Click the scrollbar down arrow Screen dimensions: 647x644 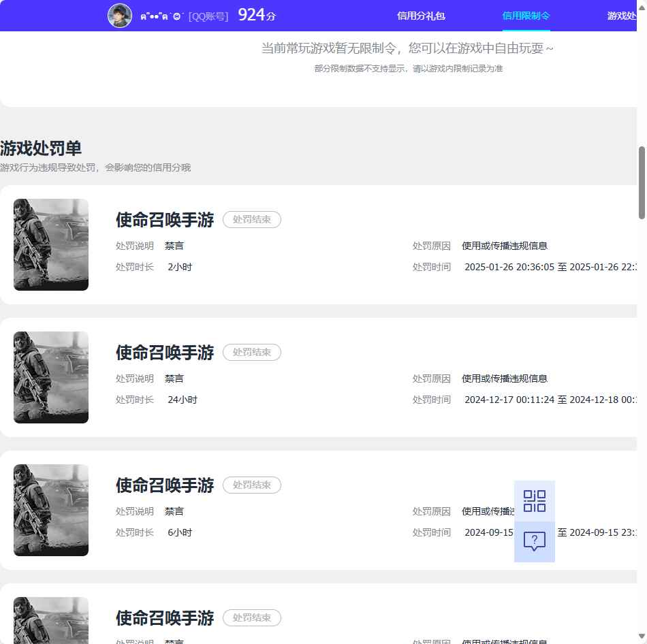(x=642, y=637)
